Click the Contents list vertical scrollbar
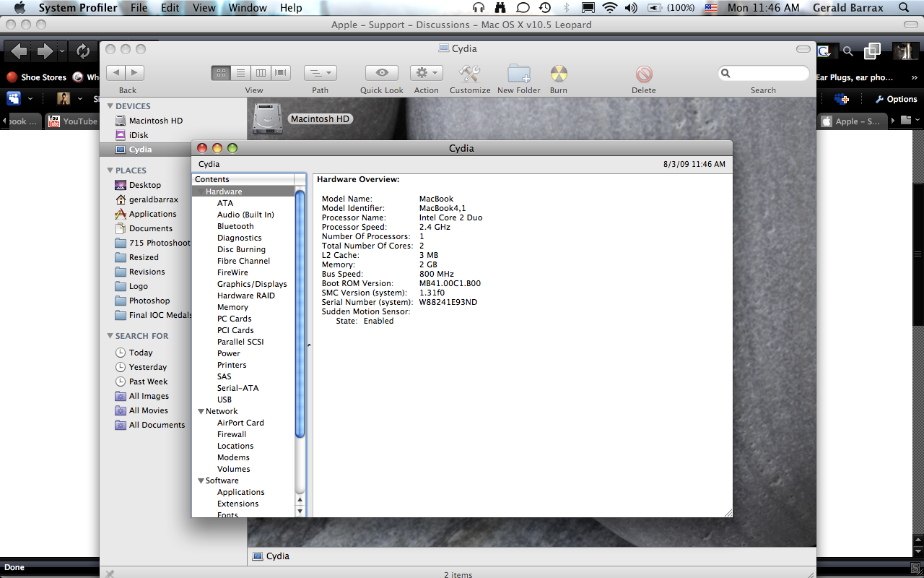The height and width of the screenshot is (578, 924). [x=300, y=311]
